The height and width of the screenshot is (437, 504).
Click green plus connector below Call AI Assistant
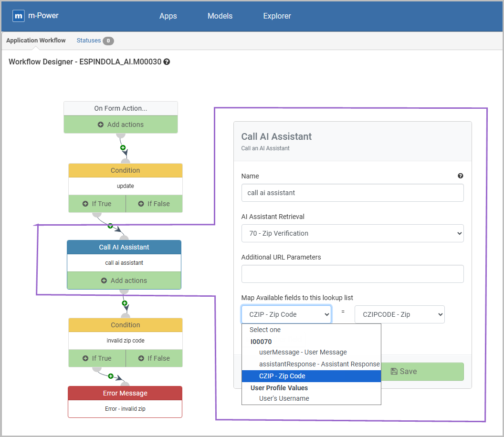click(x=125, y=303)
